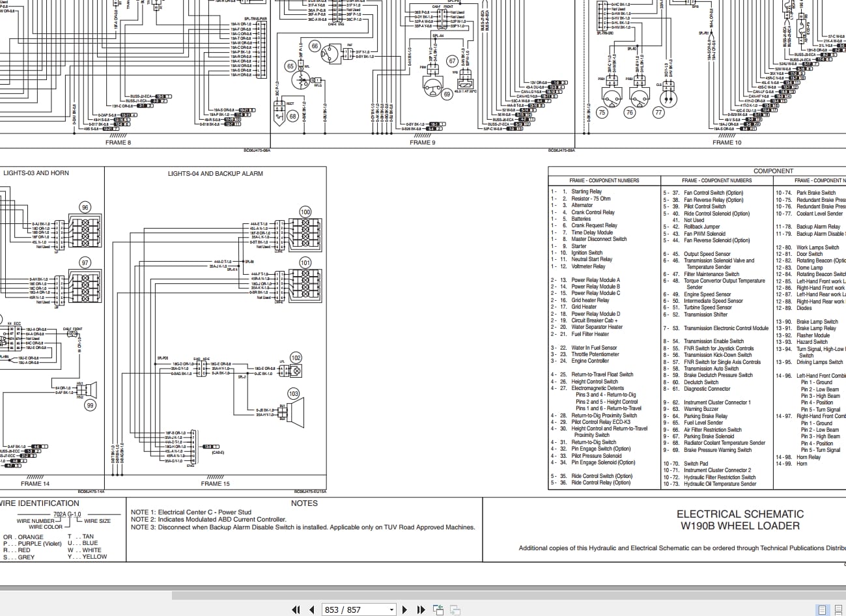
Task: Click the horizontal scrollbar
Action: click(508, 595)
